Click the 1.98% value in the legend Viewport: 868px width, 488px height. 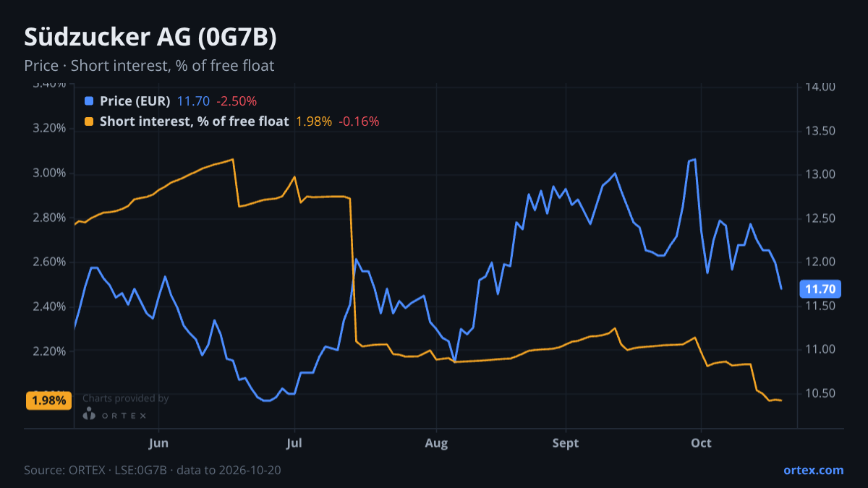(314, 121)
